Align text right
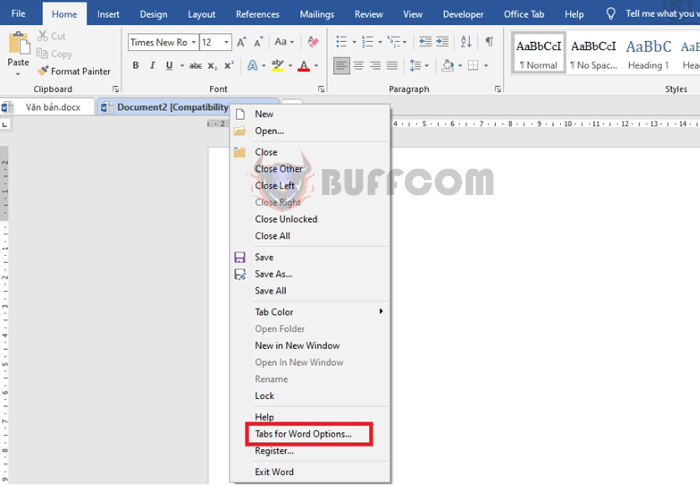 [x=375, y=66]
